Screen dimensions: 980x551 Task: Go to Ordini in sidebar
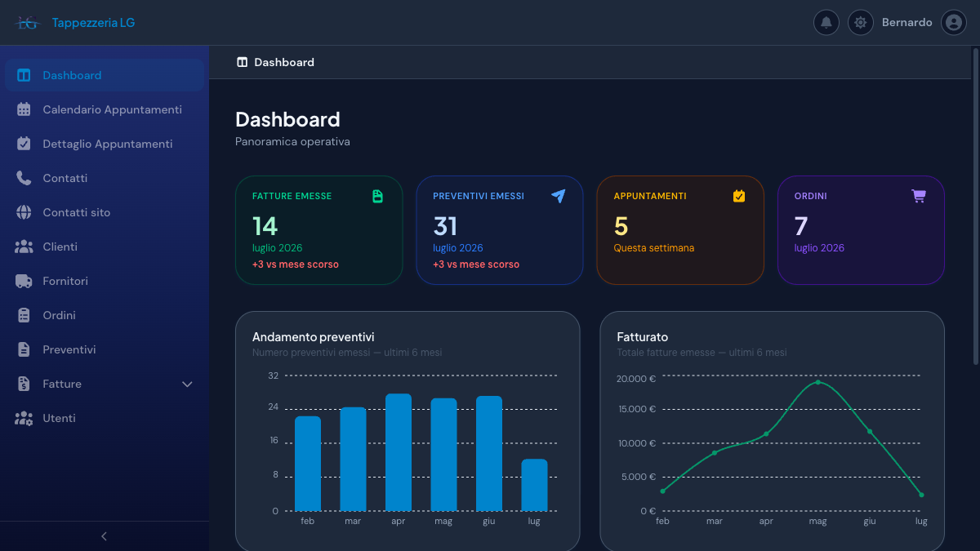click(105, 315)
